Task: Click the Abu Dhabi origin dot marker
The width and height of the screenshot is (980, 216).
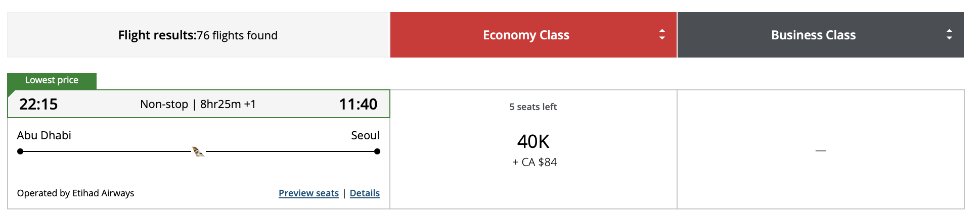Action: (20, 151)
